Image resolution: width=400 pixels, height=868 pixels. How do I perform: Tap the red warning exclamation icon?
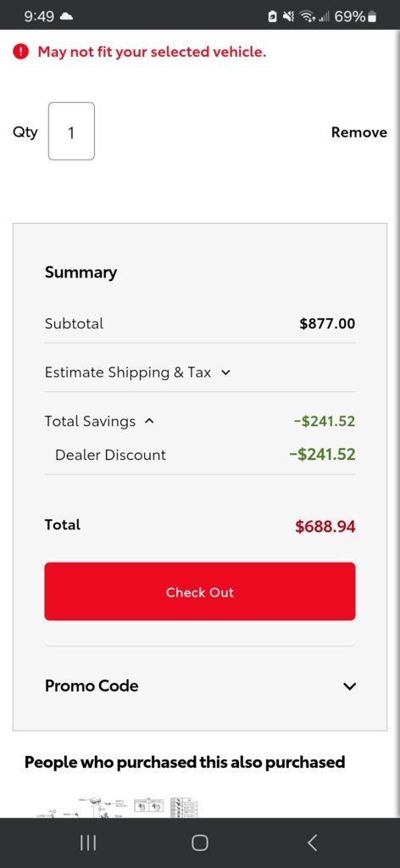20,52
